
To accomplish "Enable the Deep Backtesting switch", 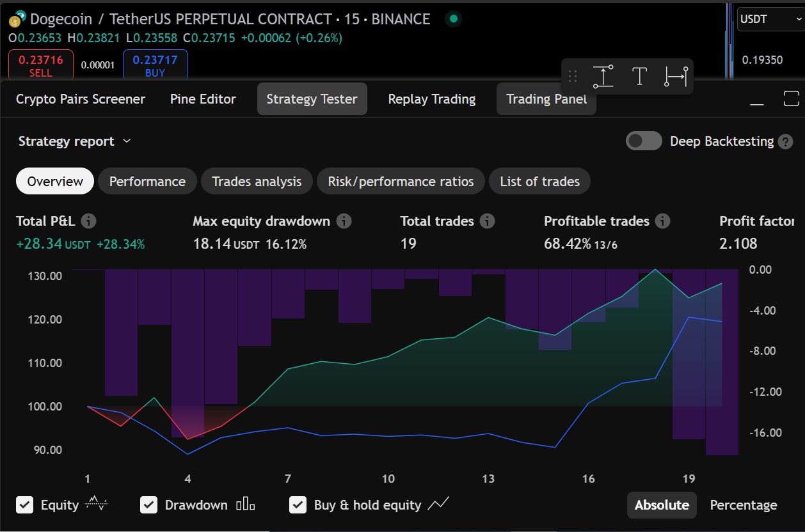I will click(x=644, y=141).
